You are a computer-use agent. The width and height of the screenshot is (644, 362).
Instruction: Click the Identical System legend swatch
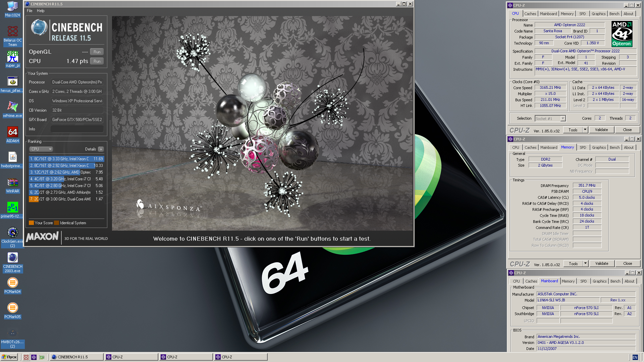tap(56, 223)
